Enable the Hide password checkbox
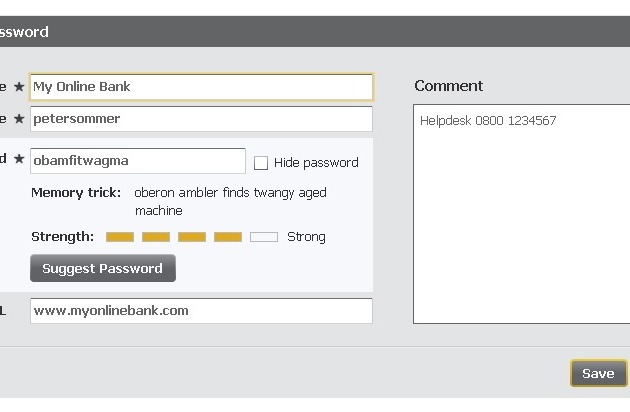The height and width of the screenshot is (412, 630). pyautogui.click(x=261, y=163)
